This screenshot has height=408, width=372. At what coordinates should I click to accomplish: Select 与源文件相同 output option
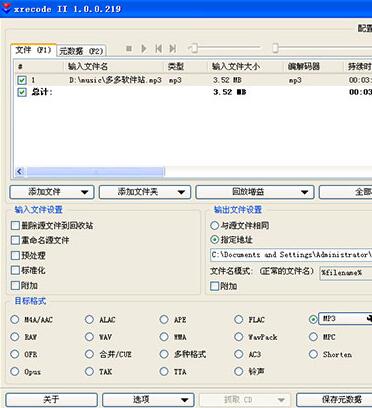pyautogui.click(x=215, y=225)
